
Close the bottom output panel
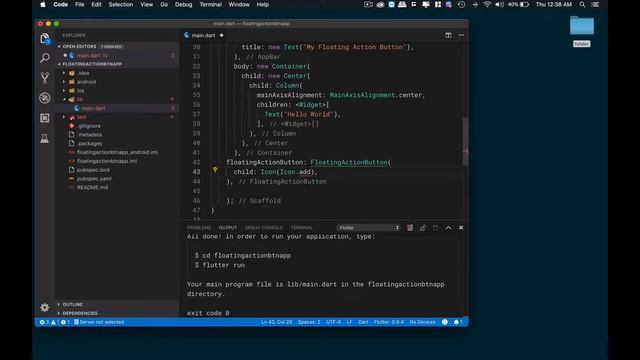461,228
